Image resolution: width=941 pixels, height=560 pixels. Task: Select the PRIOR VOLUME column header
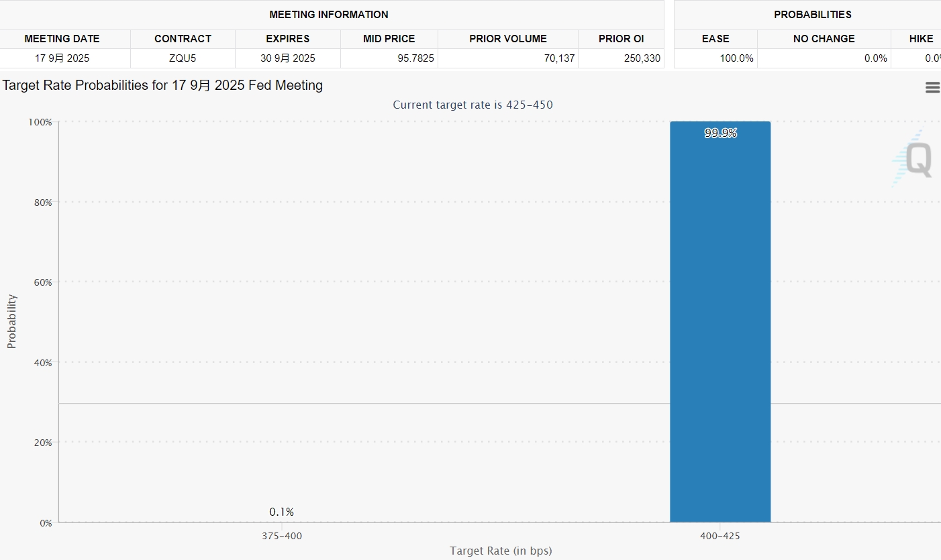coord(508,39)
